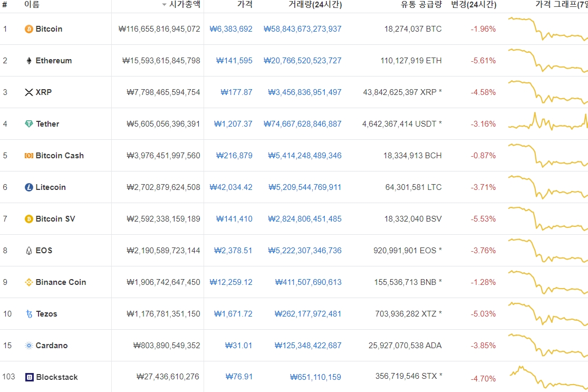588x392 pixels.
Task: Click Bitcoin supply 18,274,037 BTC
Action: click(413, 29)
